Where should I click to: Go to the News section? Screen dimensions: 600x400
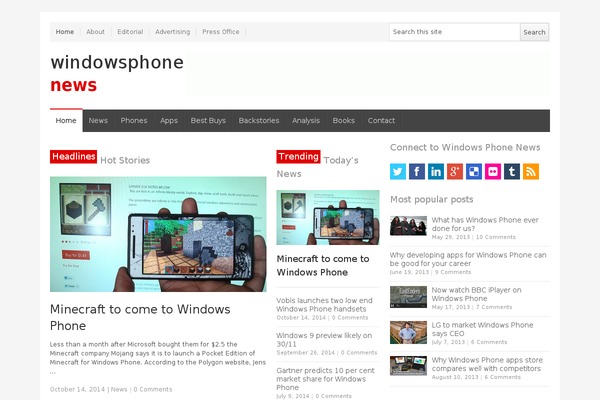coord(98,121)
